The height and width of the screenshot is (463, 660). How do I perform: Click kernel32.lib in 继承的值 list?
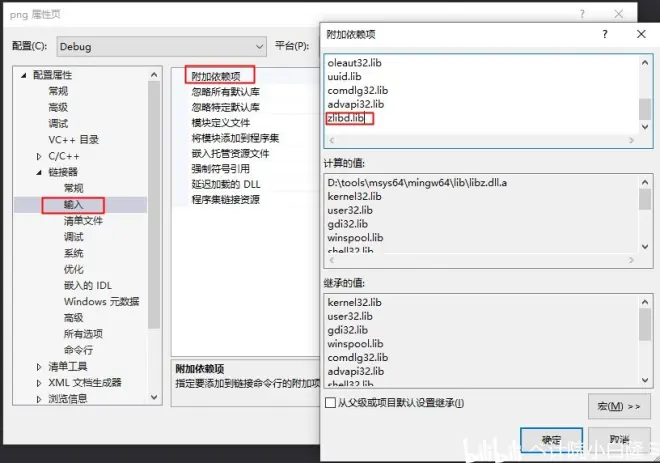[x=354, y=302]
